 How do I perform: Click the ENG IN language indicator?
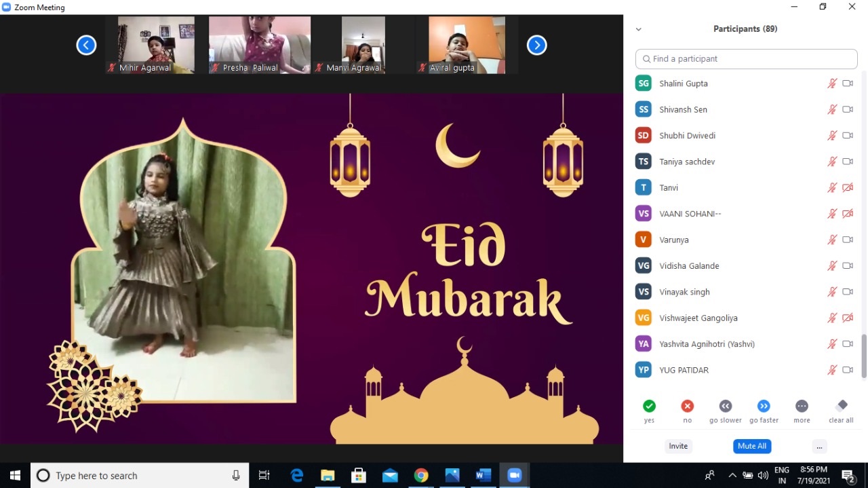782,475
